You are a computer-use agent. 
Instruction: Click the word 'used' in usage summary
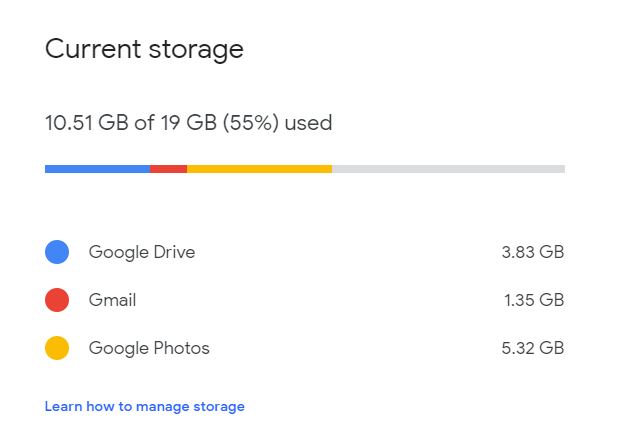(x=308, y=123)
